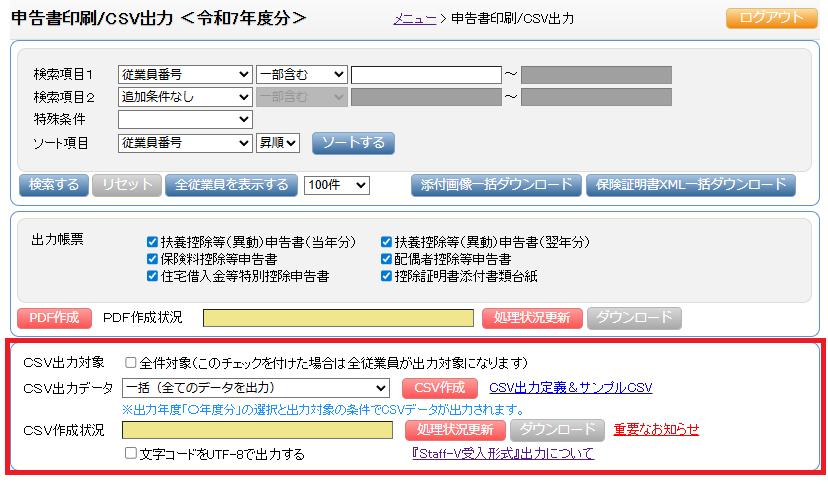The width and height of the screenshot is (828, 484).
Task: Change the 昇順 sort order dropdown
Action: (278, 143)
